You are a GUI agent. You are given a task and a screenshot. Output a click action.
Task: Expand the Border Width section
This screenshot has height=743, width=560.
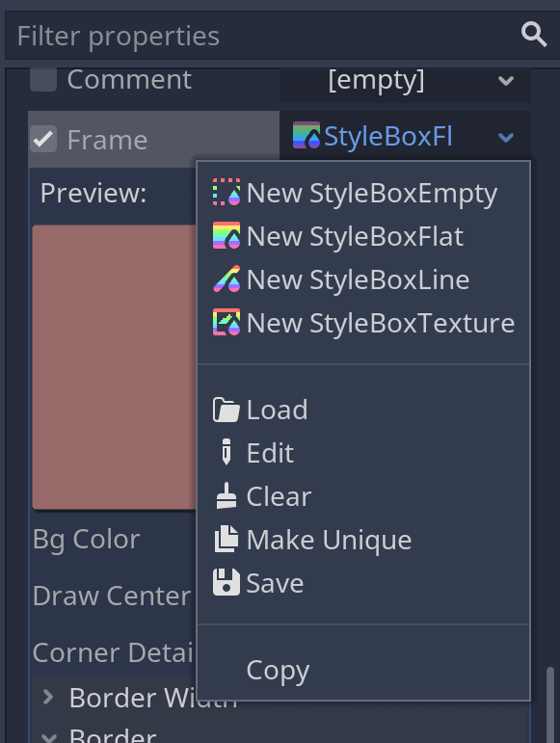(x=48, y=697)
